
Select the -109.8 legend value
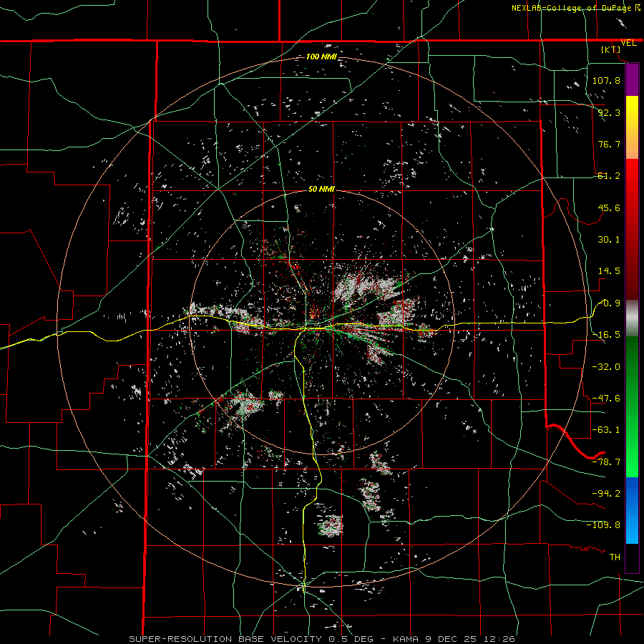click(603, 525)
